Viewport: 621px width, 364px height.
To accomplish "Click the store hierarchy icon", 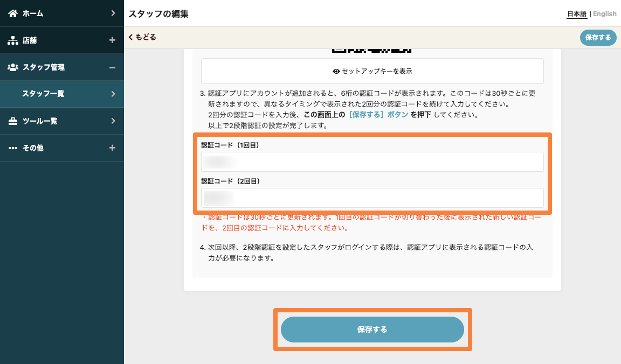I will pyautogui.click(x=13, y=40).
